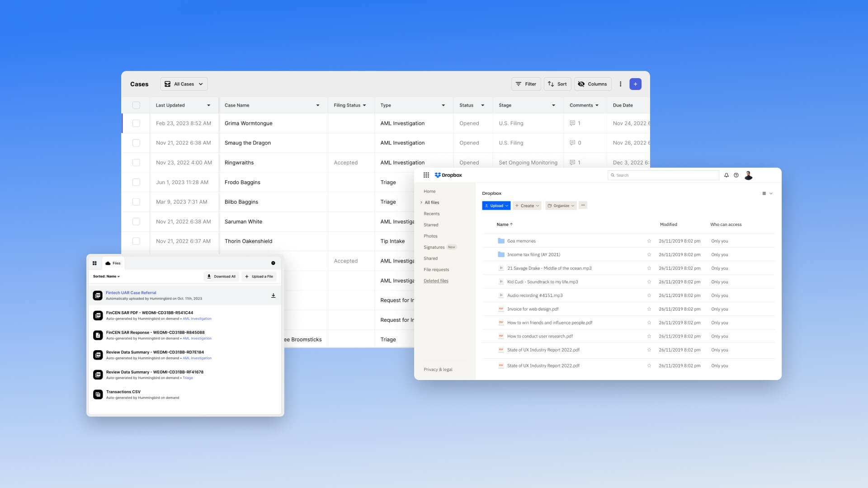Screen dimensions: 868x488
Task: Click the Transactions CSV file icon
Action: tap(98, 394)
